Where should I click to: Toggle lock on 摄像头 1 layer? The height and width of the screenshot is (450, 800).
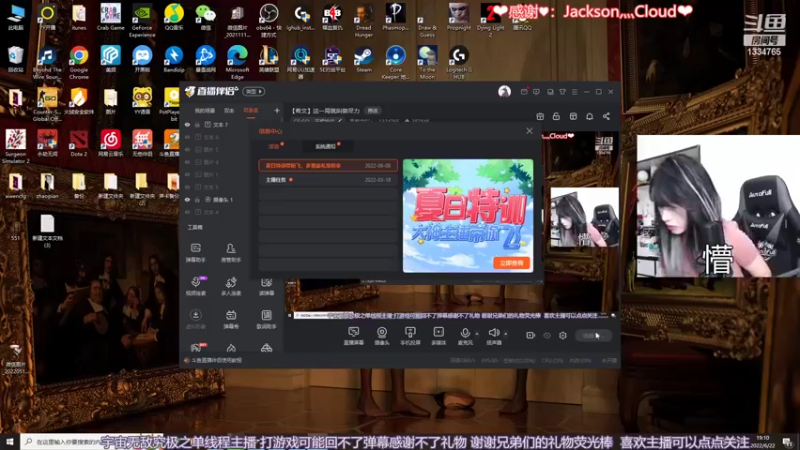pyautogui.click(x=197, y=199)
